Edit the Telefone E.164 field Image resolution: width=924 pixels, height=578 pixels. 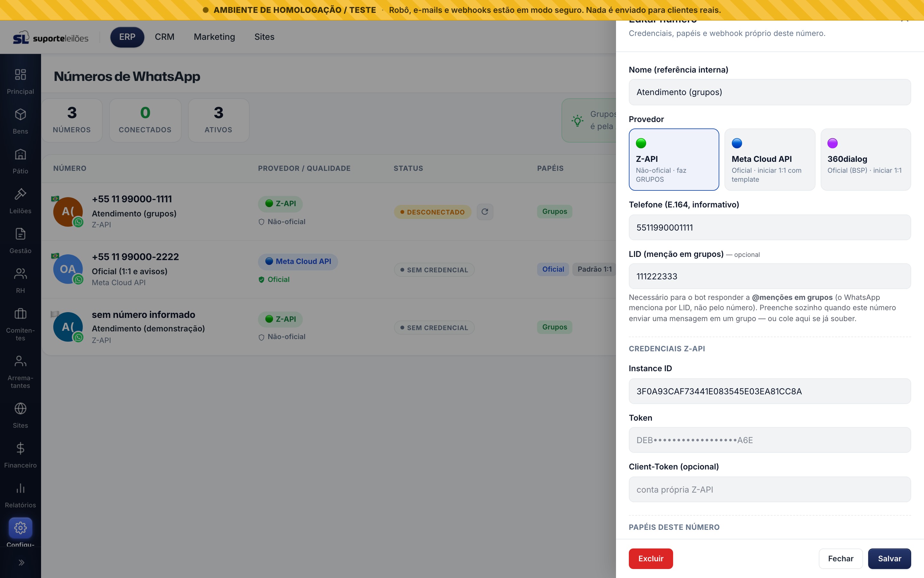[x=770, y=227]
